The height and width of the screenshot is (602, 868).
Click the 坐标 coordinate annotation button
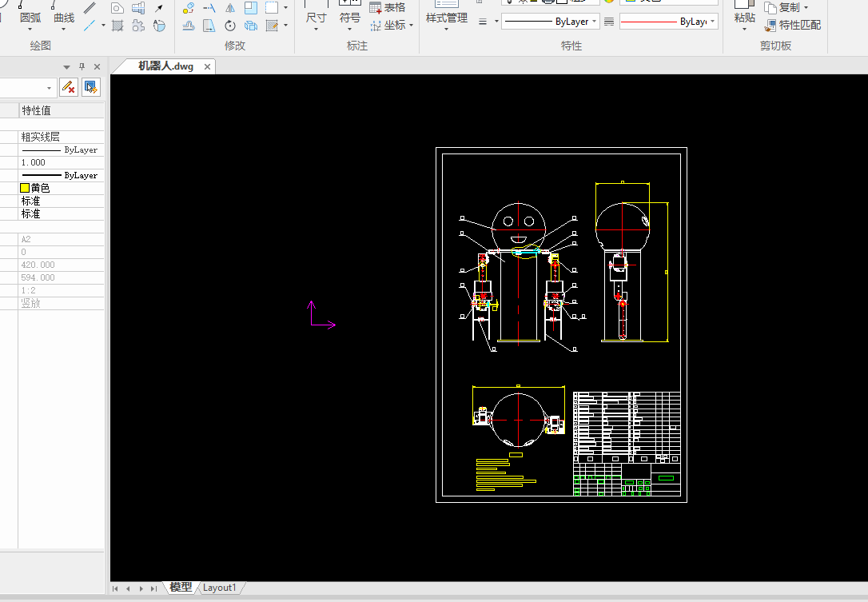point(388,25)
